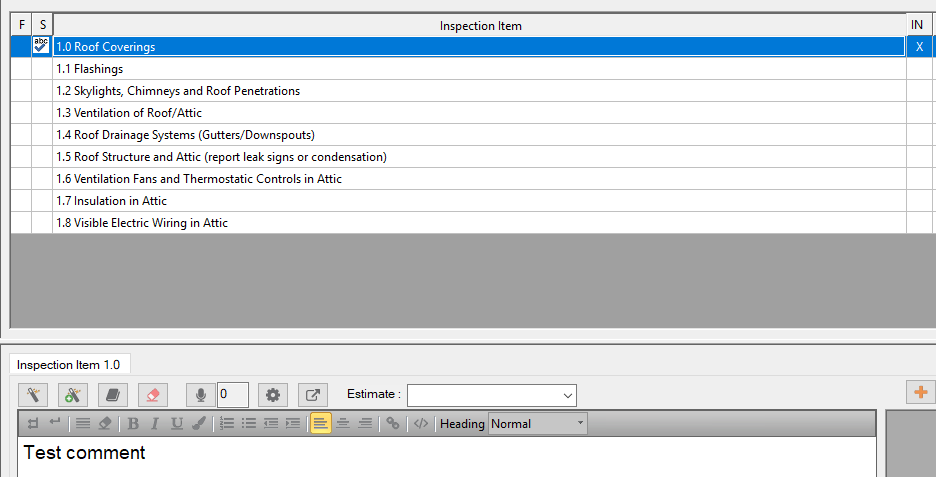936x477 pixels.
Task: Open comment settings with the gear icon
Action: [x=273, y=395]
